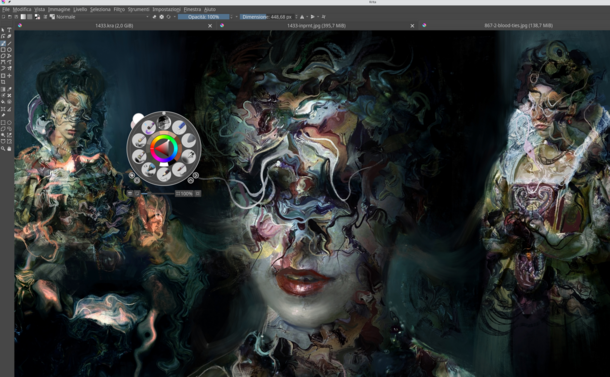Viewport: 610px width, 377px height.
Task: Select the Transform tool
Action: [3, 75]
